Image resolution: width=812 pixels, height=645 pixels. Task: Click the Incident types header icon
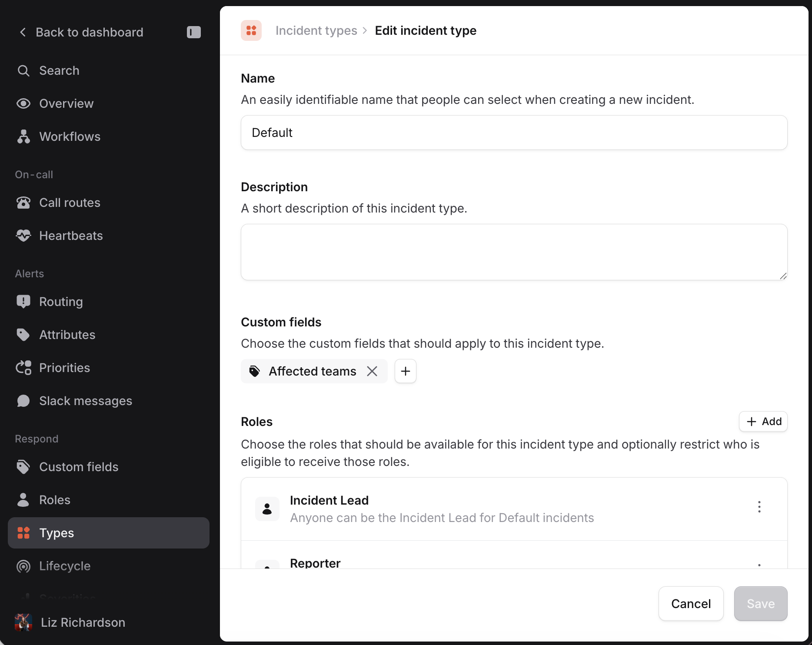[x=251, y=30]
